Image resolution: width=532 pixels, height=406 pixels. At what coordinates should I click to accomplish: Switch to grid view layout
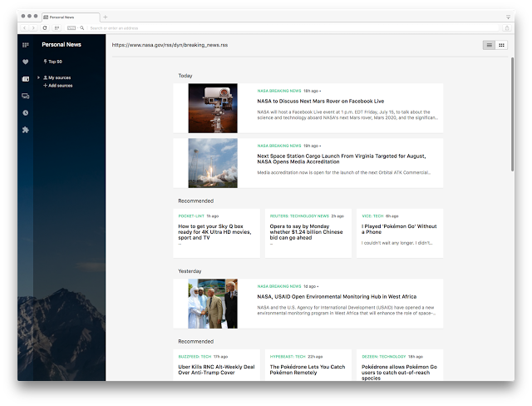point(501,45)
